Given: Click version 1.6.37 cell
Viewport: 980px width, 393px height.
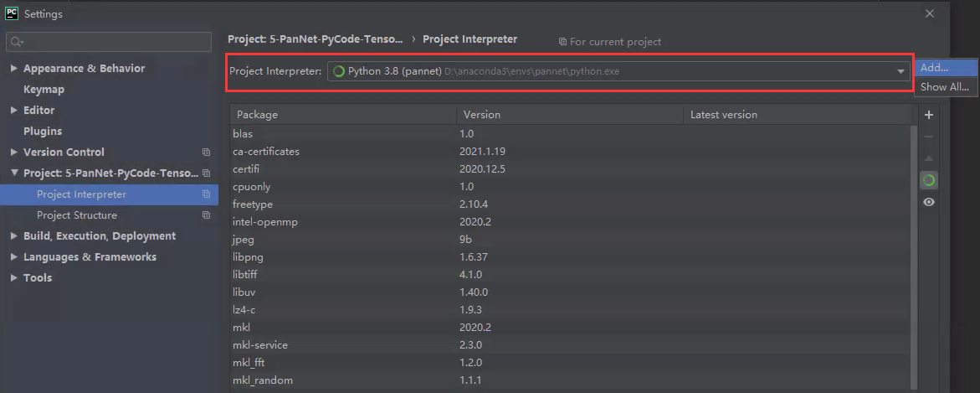Looking at the screenshot, I should tap(474, 256).
